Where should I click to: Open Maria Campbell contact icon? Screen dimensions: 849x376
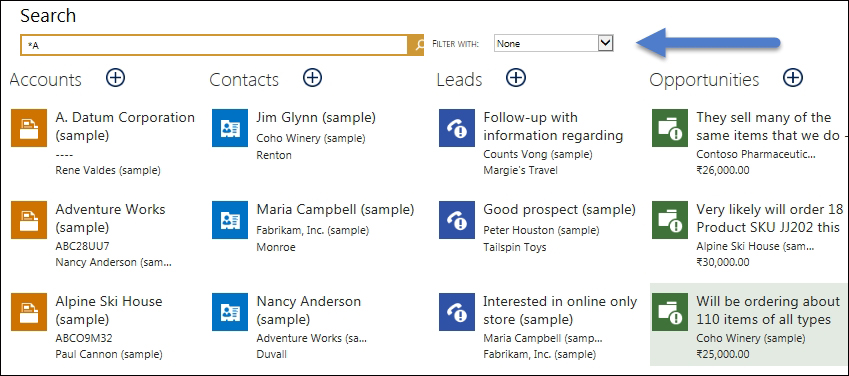tap(230, 220)
